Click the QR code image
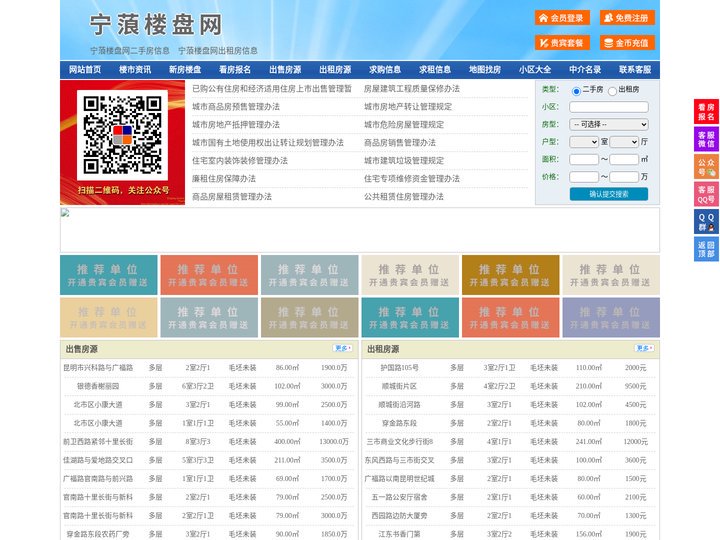720x540 pixels. point(122,135)
